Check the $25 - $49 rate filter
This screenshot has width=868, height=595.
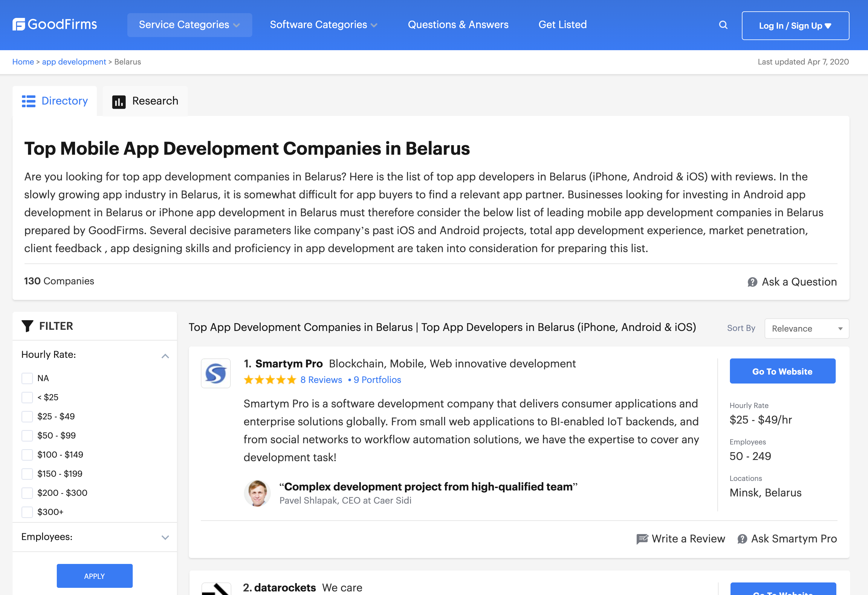pyautogui.click(x=27, y=417)
